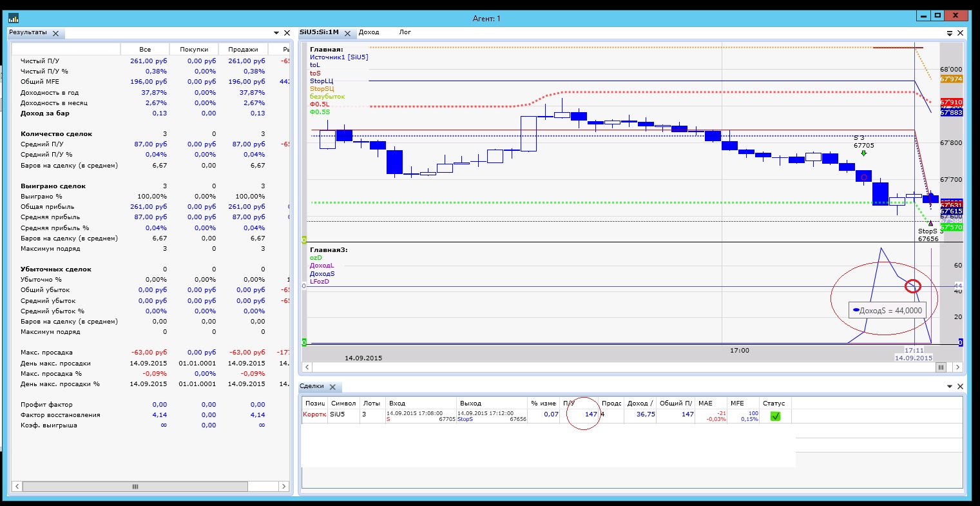Click the chart horizontal scrollbar thumb
The height and width of the screenshot is (506, 980).
click(941, 367)
